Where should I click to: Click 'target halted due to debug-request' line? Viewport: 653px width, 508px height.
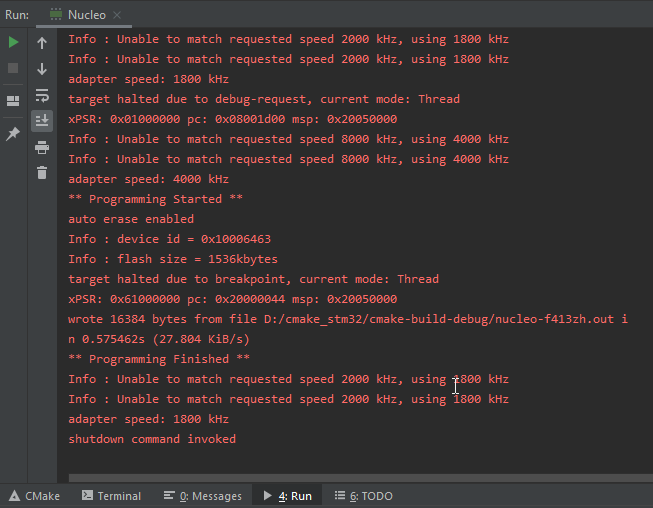point(264,99)
